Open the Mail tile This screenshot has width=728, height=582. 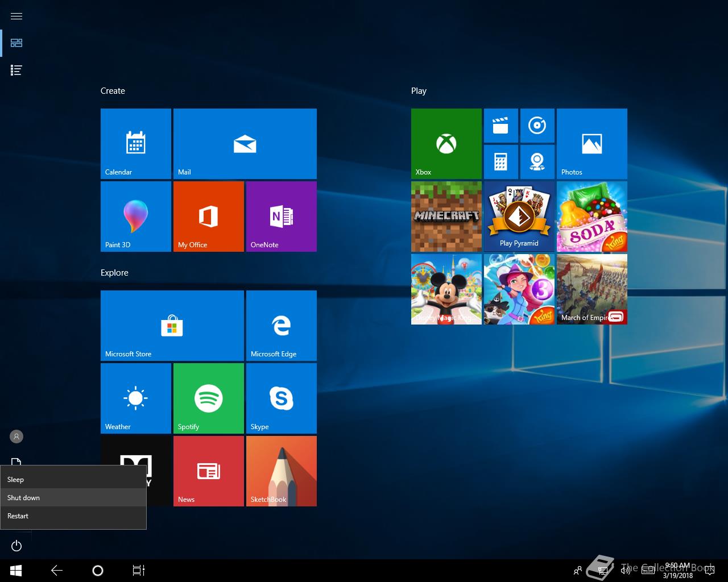pos(245,144)
